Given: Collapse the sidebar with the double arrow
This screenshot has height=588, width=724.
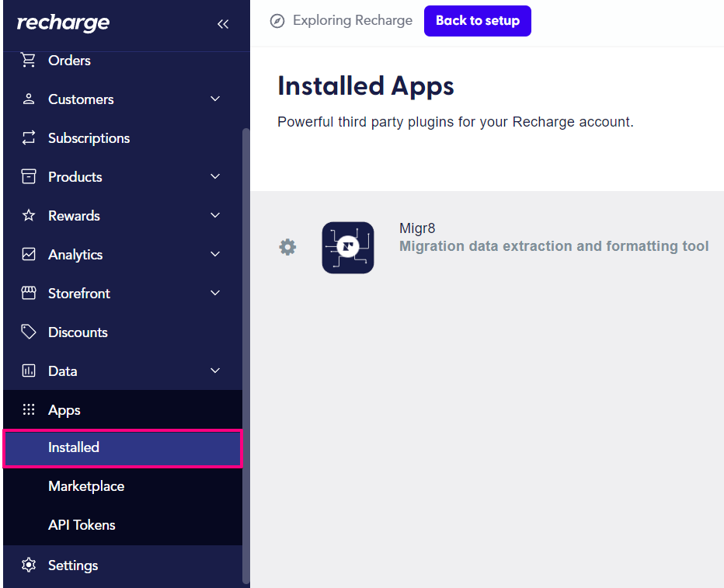Looking at the screenshot, I should [x=223, y=24].
